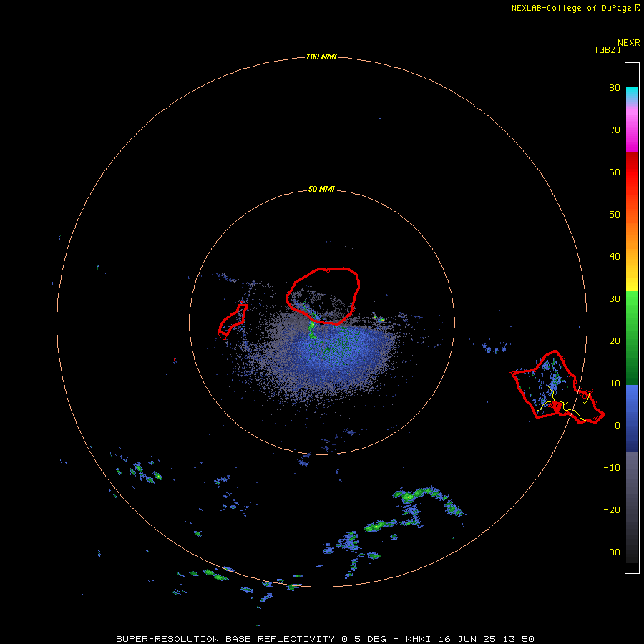644x644 pixels.
Task: Click the red segment of the color bar
Action: [x=632, y=172]
